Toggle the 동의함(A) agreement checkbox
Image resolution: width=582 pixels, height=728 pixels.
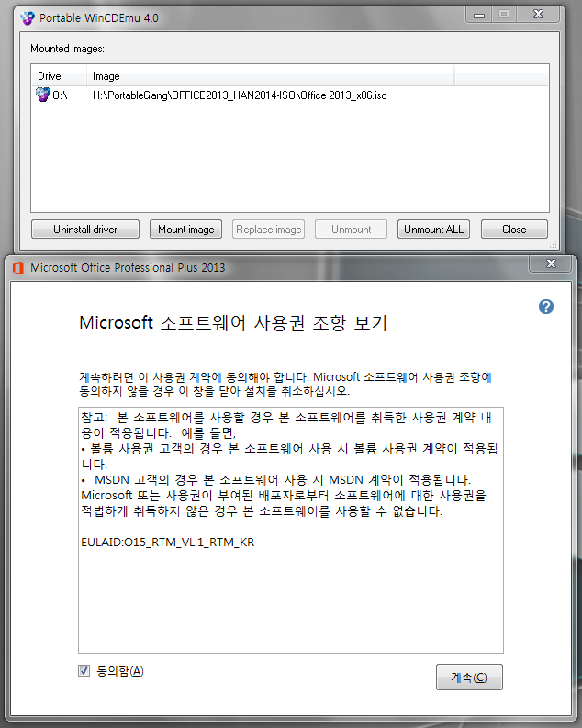click(84, 670)
